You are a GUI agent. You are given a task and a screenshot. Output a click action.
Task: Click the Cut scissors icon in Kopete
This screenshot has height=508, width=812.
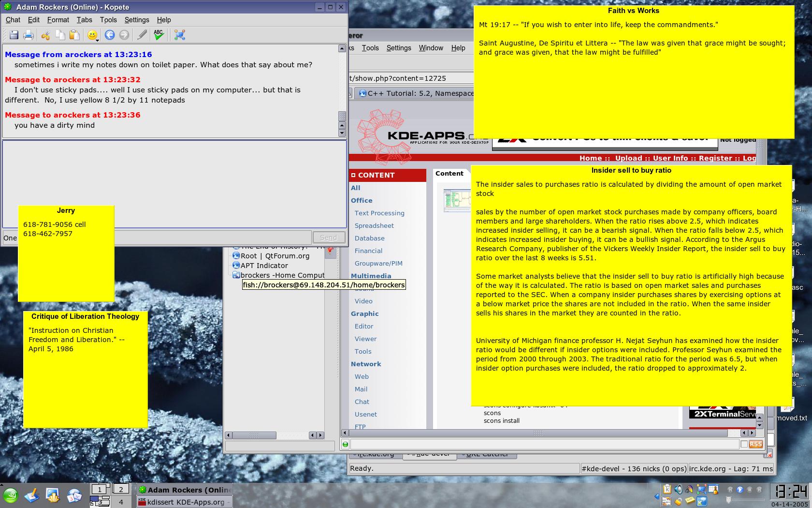(x=46, y=35)
